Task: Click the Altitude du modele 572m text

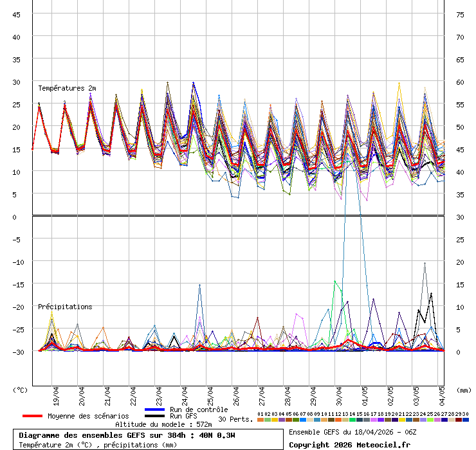Action: (163, 424)
